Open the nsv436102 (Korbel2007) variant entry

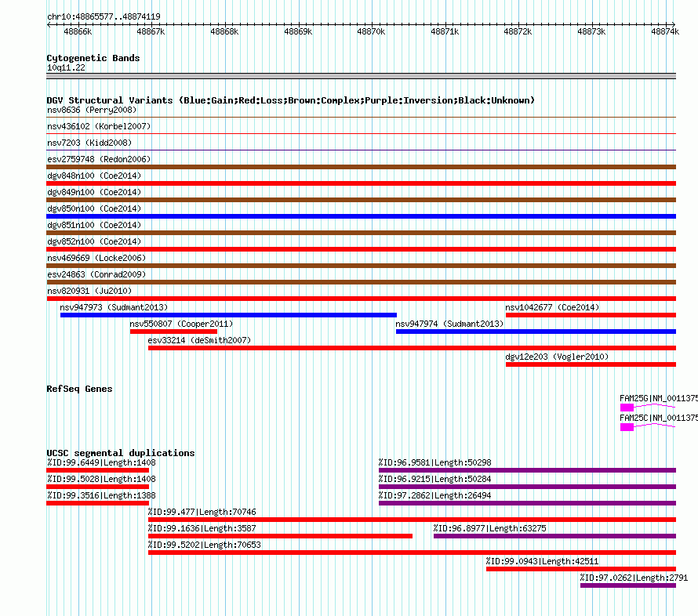point(99,126)
